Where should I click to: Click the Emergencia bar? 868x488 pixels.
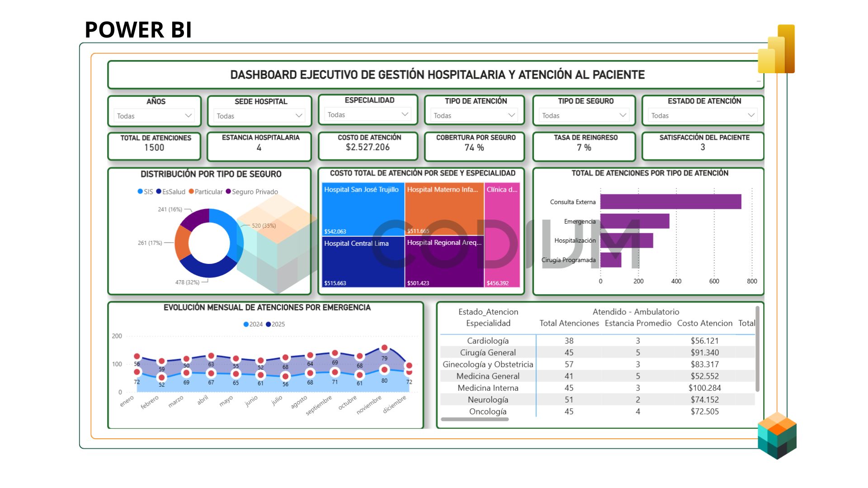635,221
